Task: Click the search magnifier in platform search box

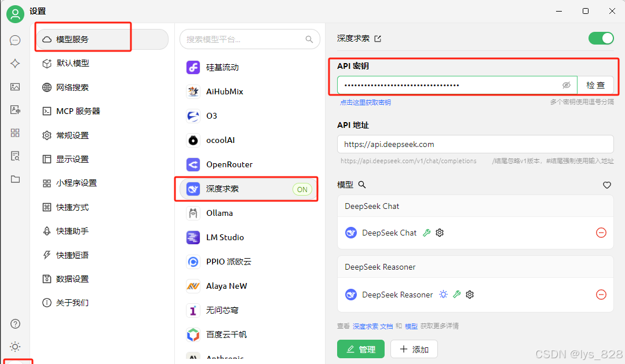Action: click(309, 39)
